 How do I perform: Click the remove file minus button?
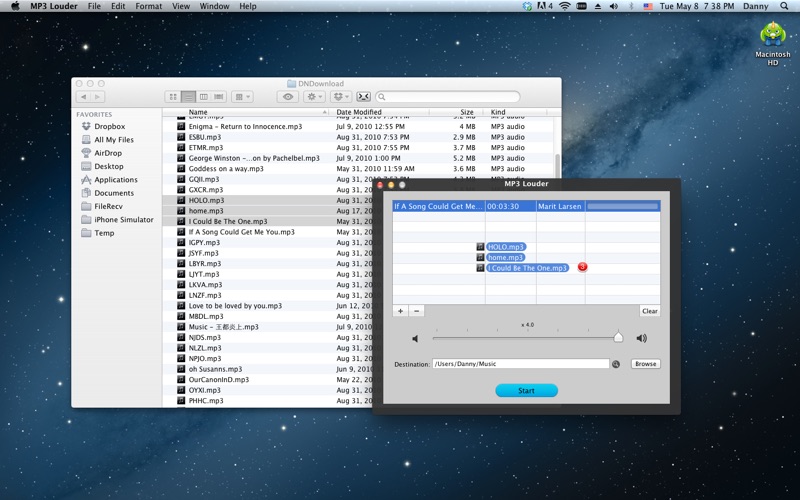click(416, 311)
